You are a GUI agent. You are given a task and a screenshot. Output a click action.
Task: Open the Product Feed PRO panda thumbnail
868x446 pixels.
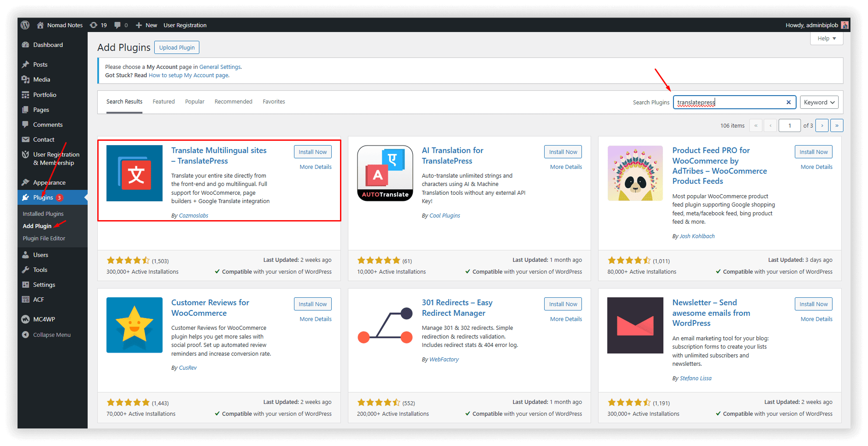tap(635, 173)
